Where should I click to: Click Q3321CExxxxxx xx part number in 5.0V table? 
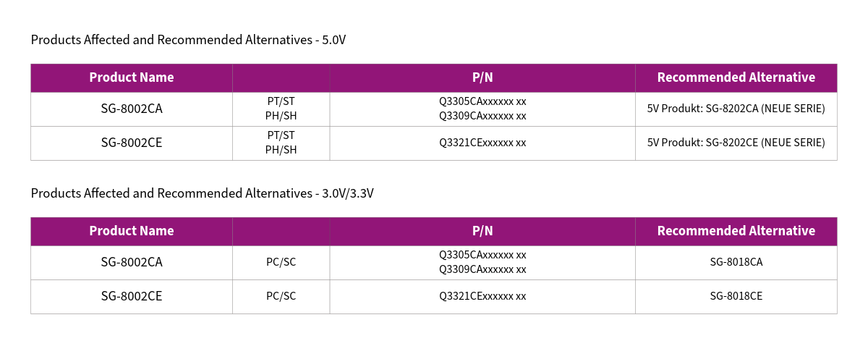[482, 143]
